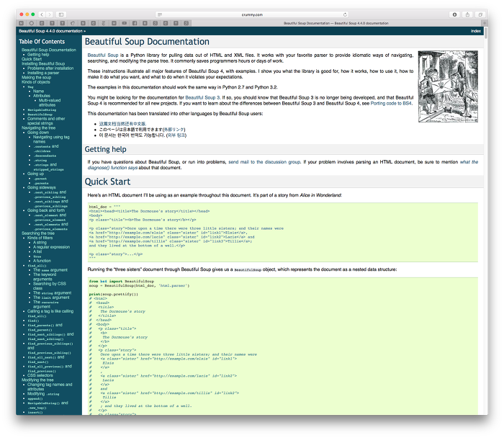Open the Reader view icon in address bar
Viewport: 504px width, 438px height.
tap(160, 14)
